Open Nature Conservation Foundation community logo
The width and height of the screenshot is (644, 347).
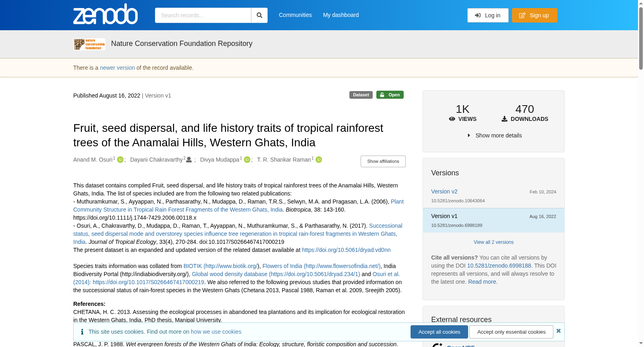tap(89, 44)
